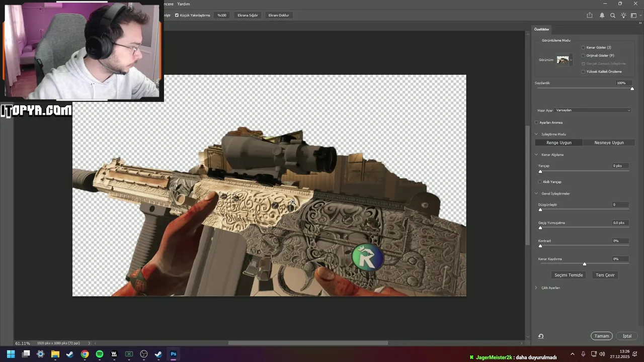Switch to the Özellikler panel tab

542,29
